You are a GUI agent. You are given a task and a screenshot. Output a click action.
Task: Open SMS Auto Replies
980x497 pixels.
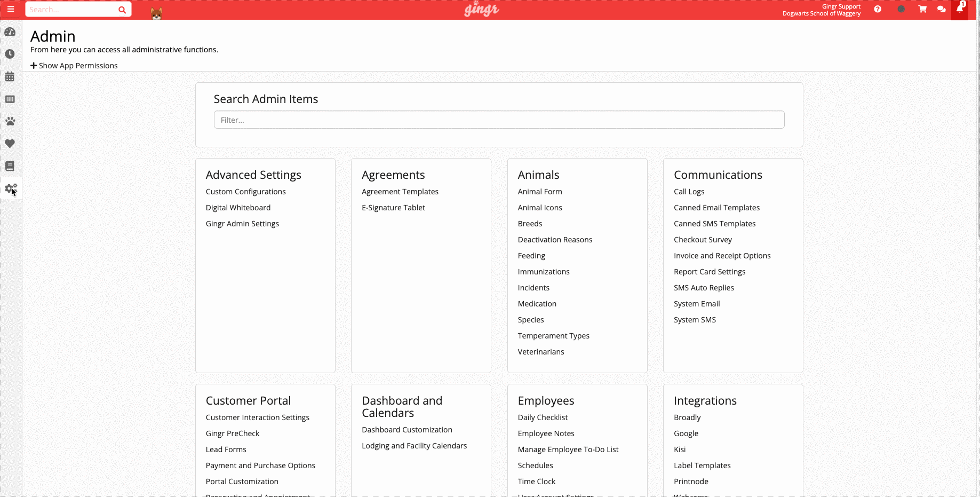pyautogui.click(x=704, y=288)
